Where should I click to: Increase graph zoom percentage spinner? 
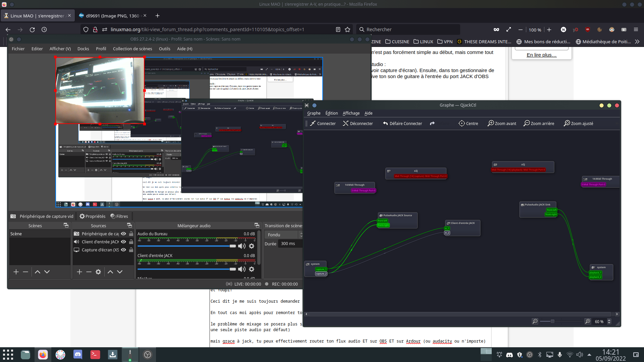point(609,320)
